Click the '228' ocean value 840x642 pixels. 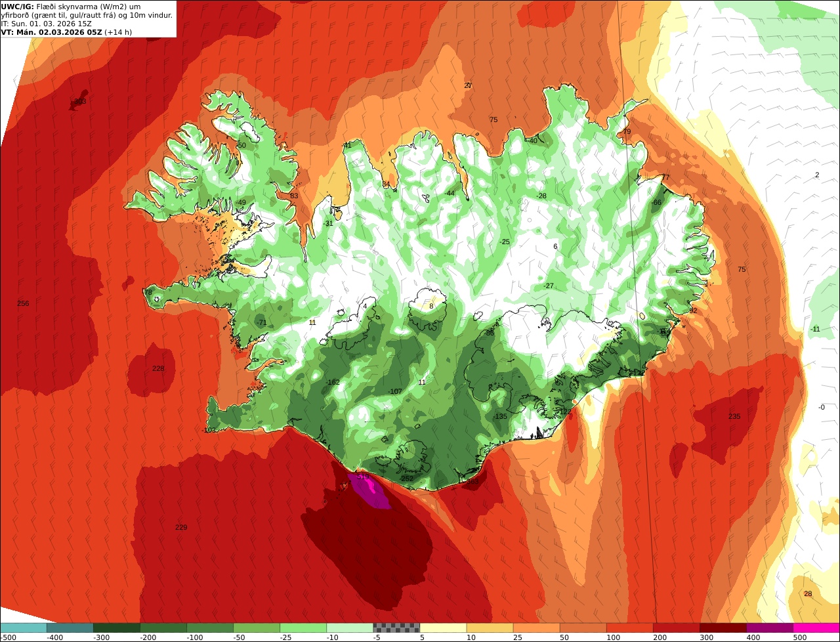tap(158, 368)
